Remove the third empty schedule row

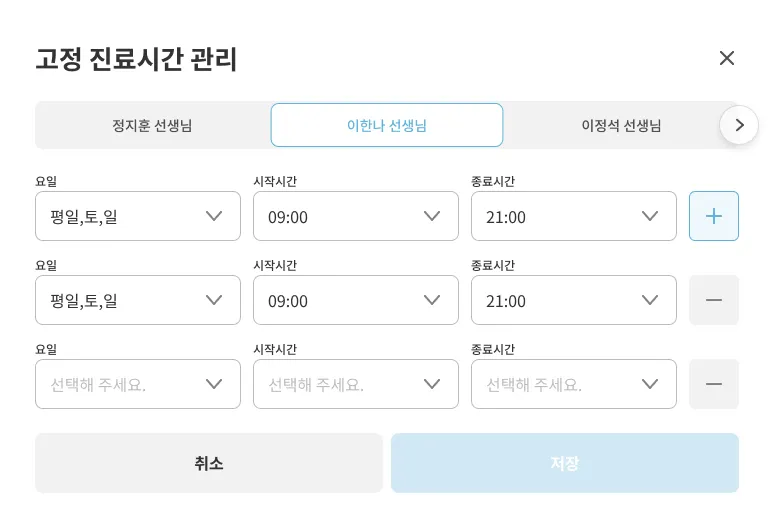(713, 384)
